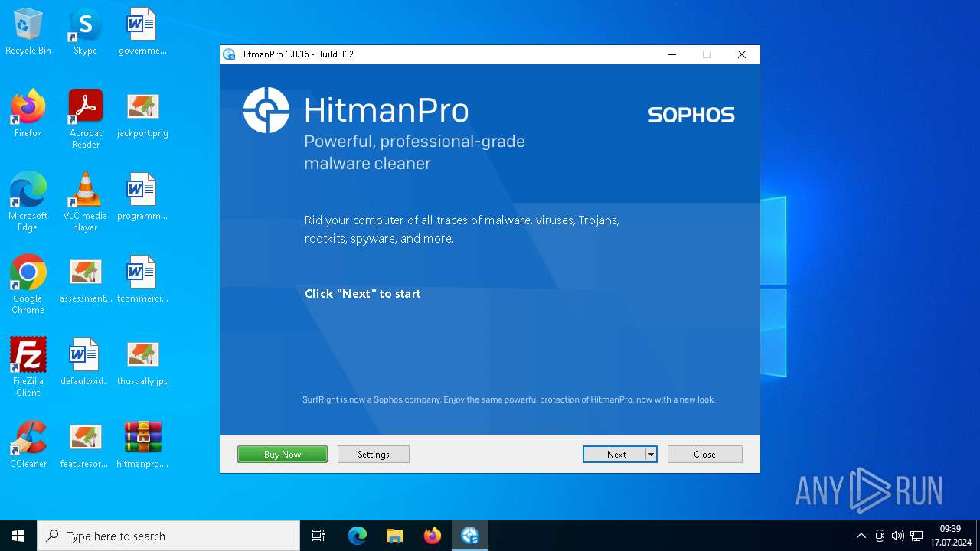Open File Explorer from the taskbar

click(x=395, y=536)
